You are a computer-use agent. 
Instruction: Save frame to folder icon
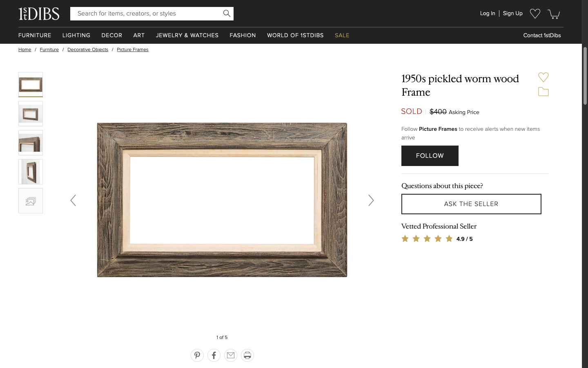[543, 92]
